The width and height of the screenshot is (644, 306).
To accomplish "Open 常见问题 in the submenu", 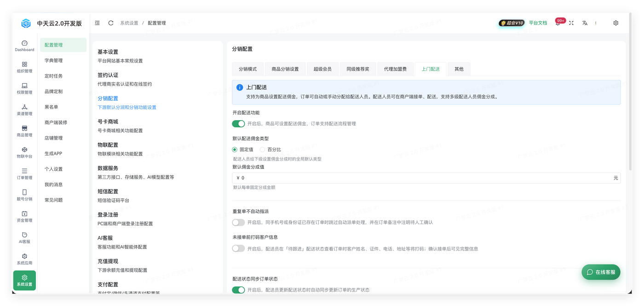I will pos(63,200).
